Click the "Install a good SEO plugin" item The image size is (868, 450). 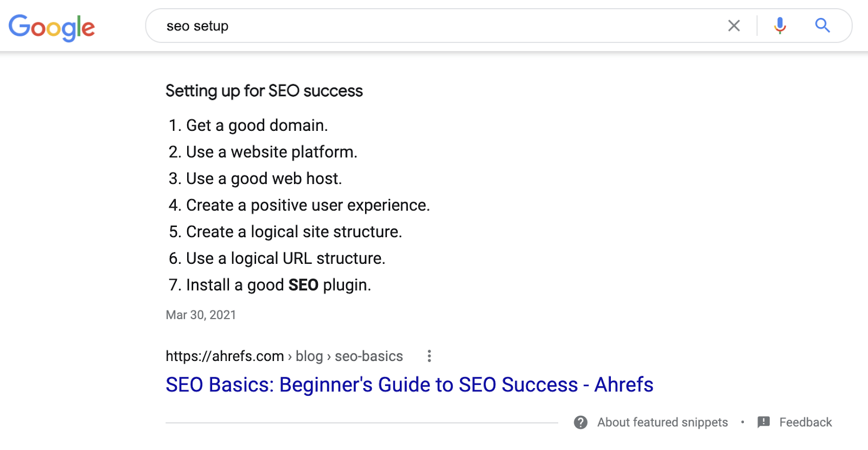(278, 285)
